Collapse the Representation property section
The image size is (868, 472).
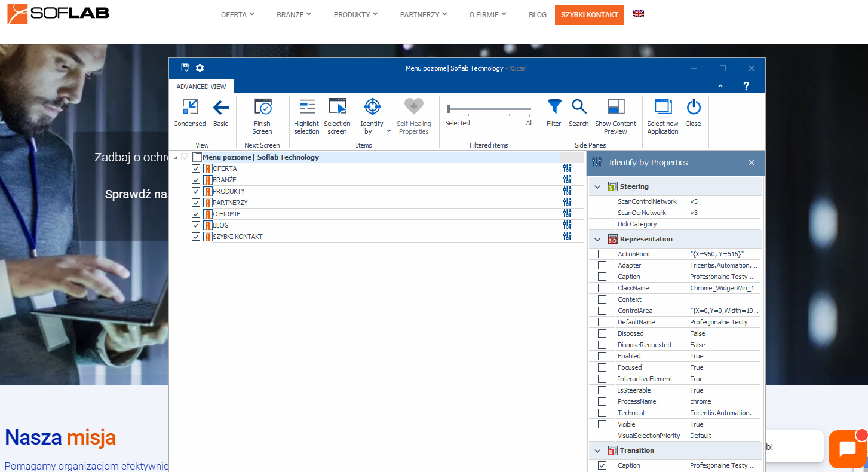[597, 239]
